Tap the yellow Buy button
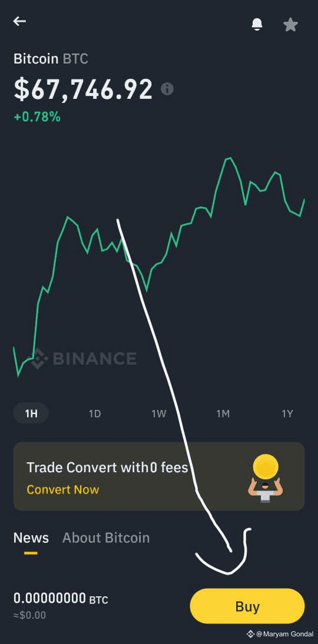318x644 pixels. (247, 606)
